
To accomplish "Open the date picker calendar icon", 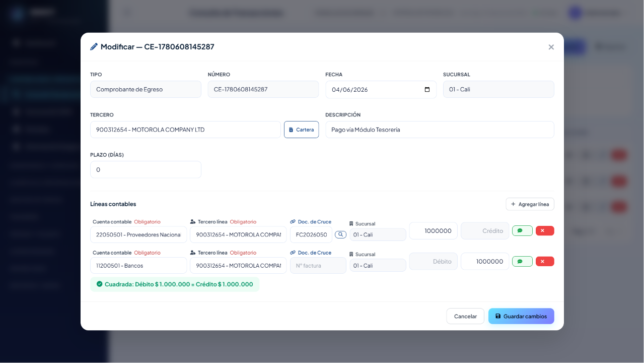I will [x=427, y=90].
